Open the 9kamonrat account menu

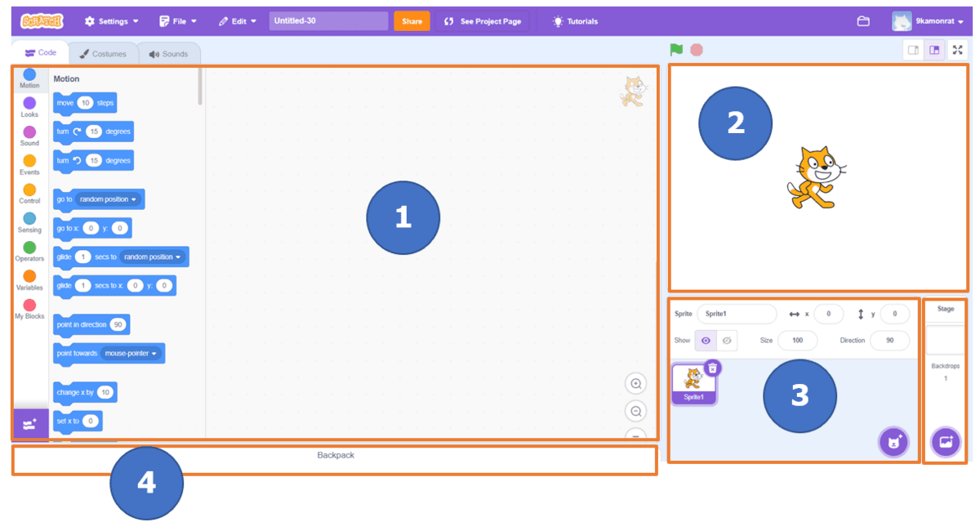[927, 21]
